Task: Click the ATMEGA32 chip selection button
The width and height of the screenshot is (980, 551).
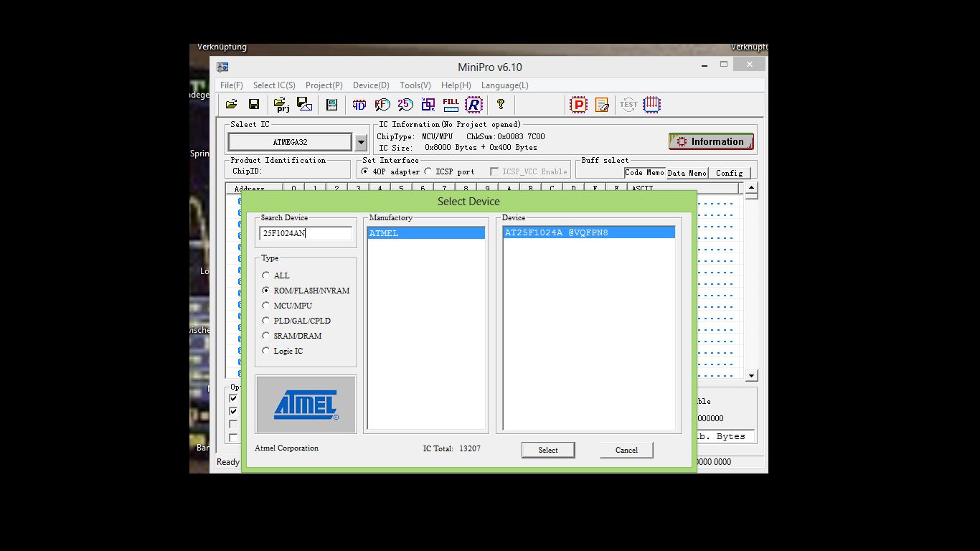Action: click(x=290, y=142)
